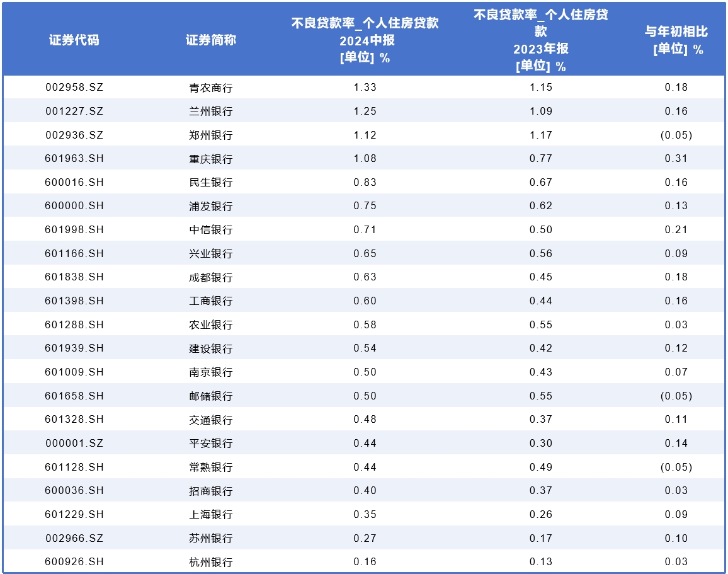Click 杭州银行's 2024 value 0.16
Screen dimensions: 728x574
[x=365, y=561]
